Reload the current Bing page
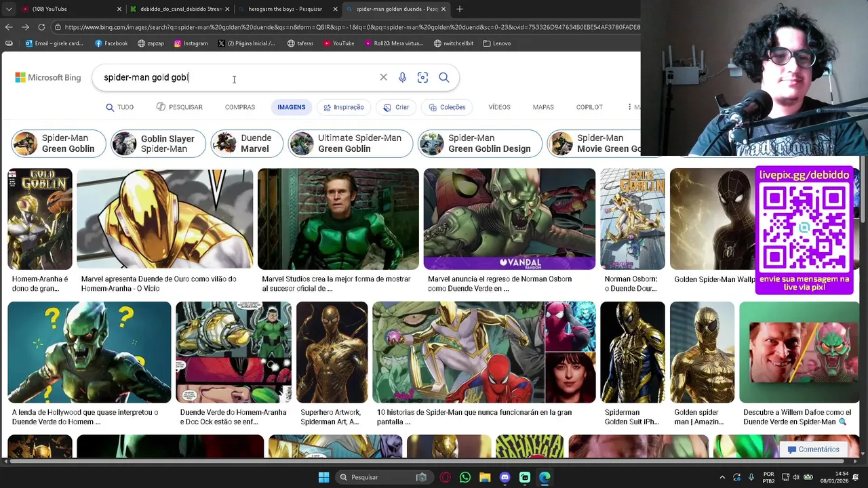Image resolution: width=868 pixels, height=488 pixels. click(x=41, y=27)
